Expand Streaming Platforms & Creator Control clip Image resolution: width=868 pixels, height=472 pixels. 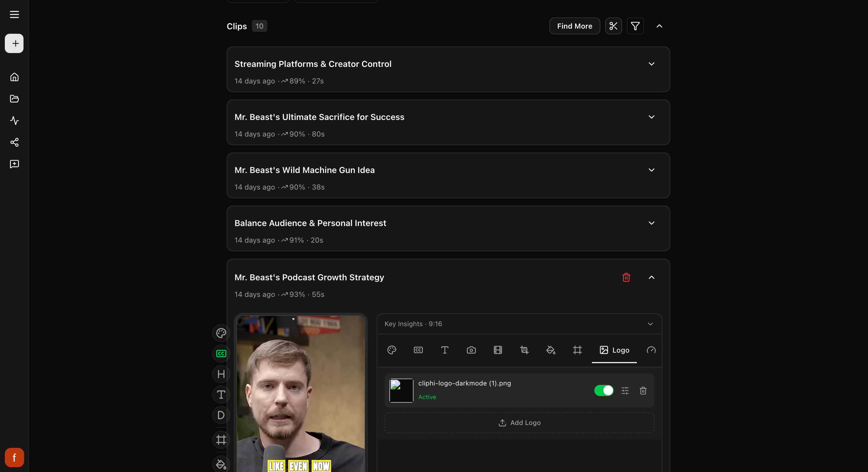[x=651, y=64]
